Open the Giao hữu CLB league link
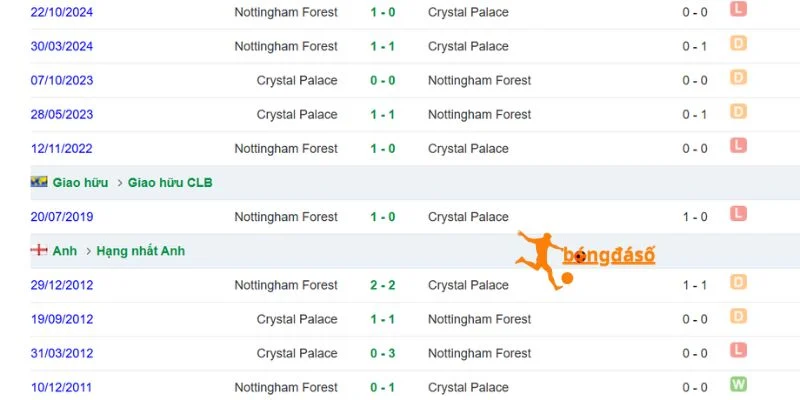Screen dimensions: 800x400 170,183
